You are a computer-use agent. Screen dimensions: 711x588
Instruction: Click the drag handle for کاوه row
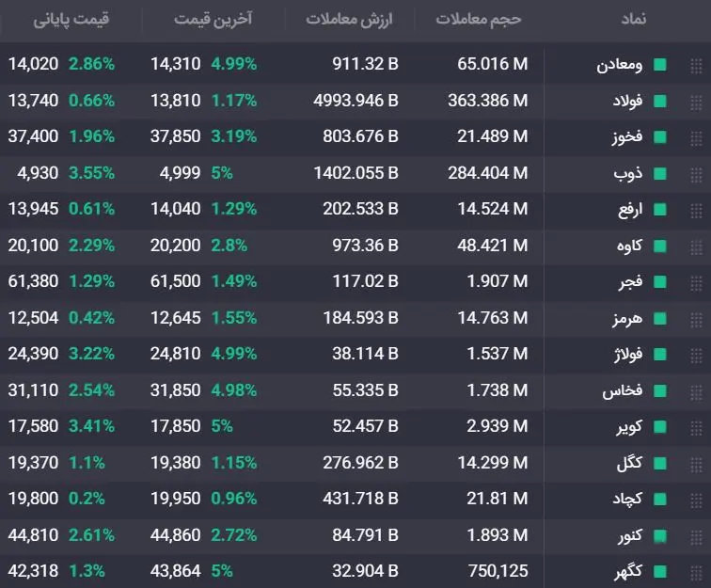tap(696, 246)
